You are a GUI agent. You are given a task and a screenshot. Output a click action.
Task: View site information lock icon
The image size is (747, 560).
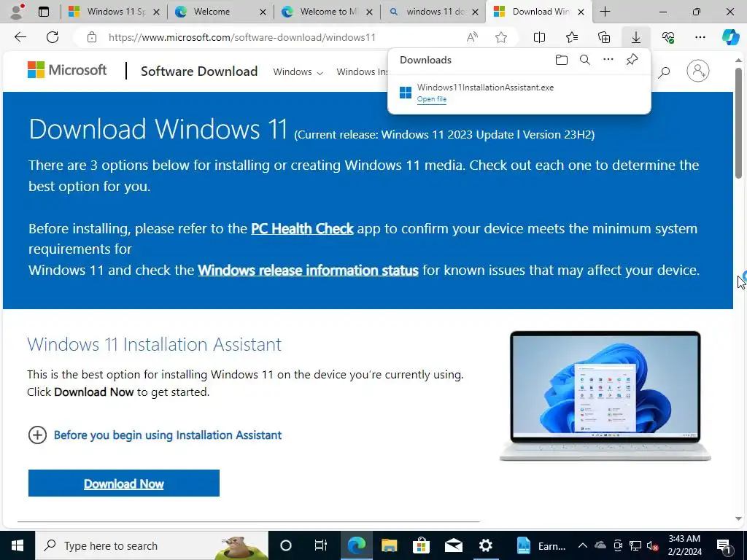tap(92, 37)
